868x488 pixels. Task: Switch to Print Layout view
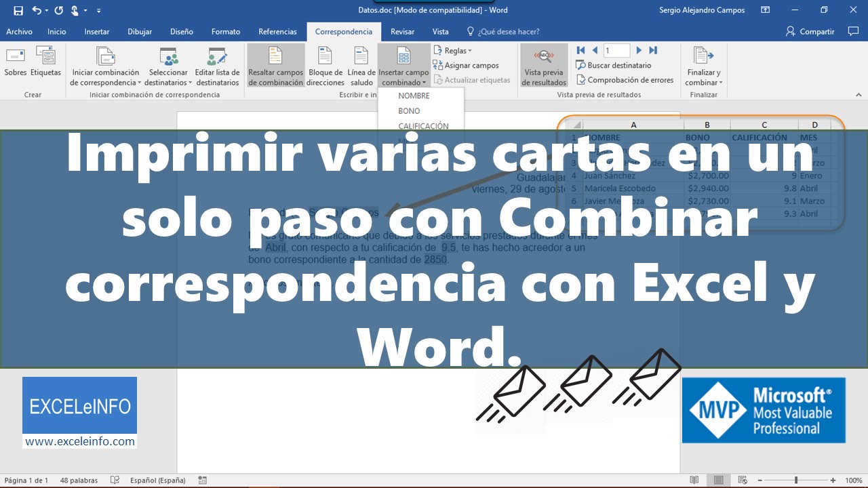[718, 481]
